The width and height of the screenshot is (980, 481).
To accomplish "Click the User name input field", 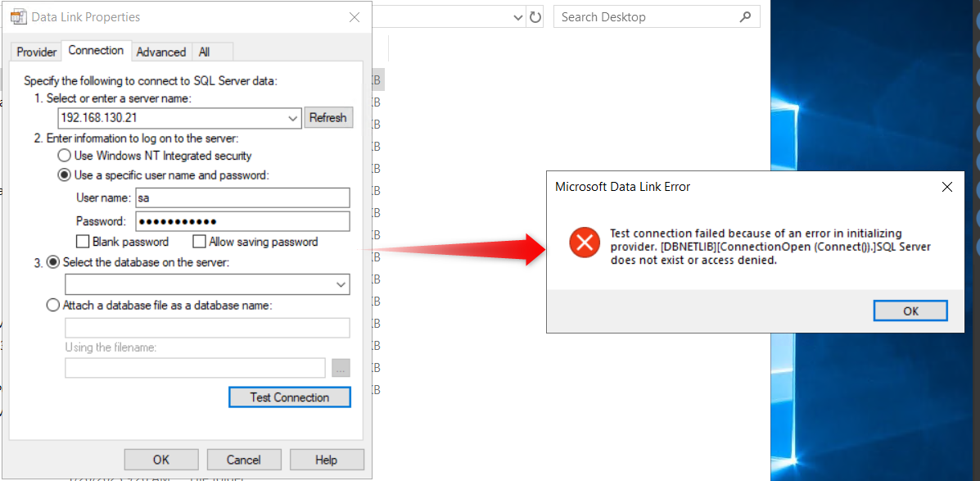I will point(242,197).
